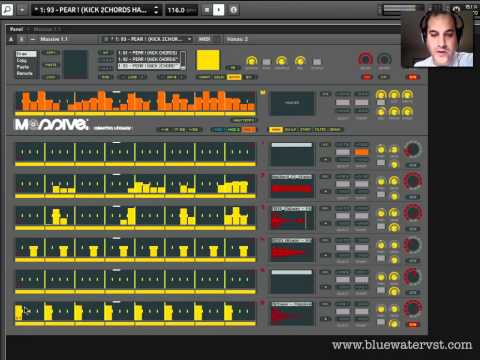Click the preset up/down arrows in the top bar
This screenshot has height=360, width=480.
pos(156,10)
